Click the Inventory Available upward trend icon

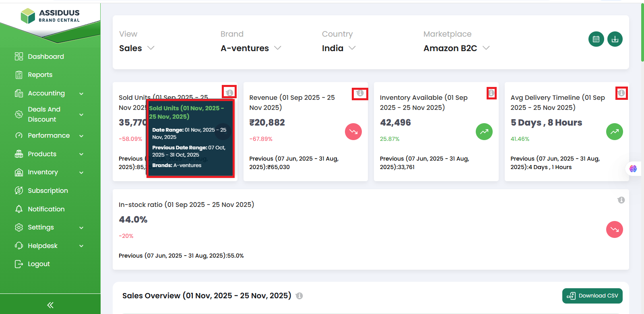[484, 132]
